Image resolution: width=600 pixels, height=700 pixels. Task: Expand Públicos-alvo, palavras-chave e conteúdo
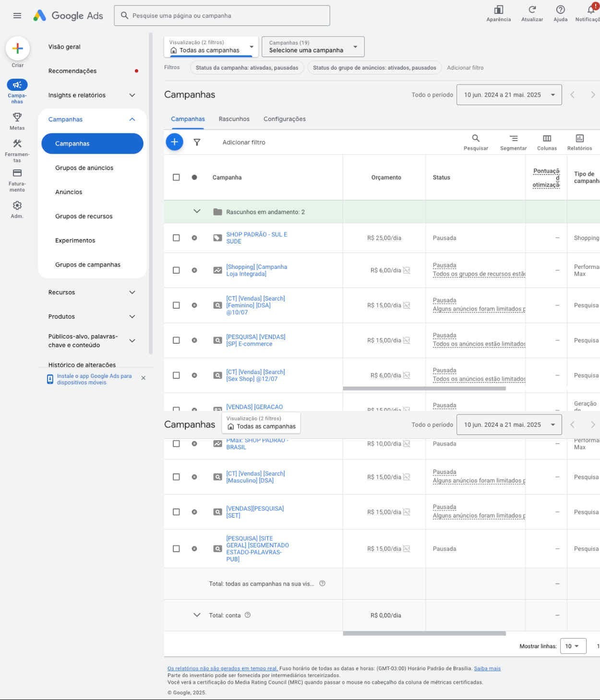click(132, 340)
